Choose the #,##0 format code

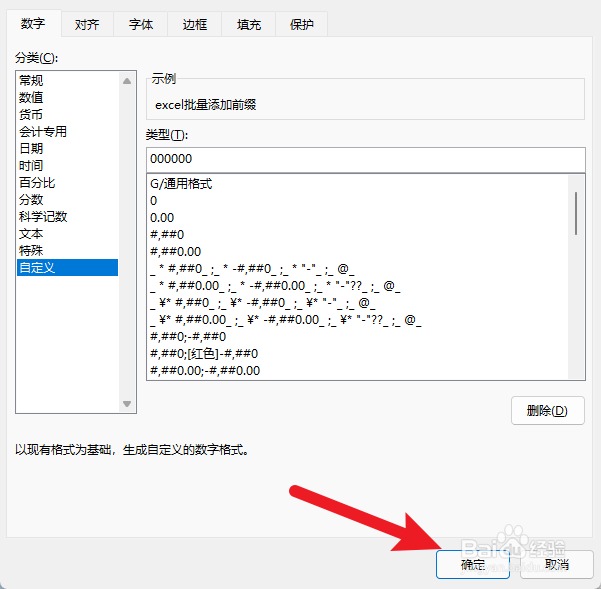(358, 235)
